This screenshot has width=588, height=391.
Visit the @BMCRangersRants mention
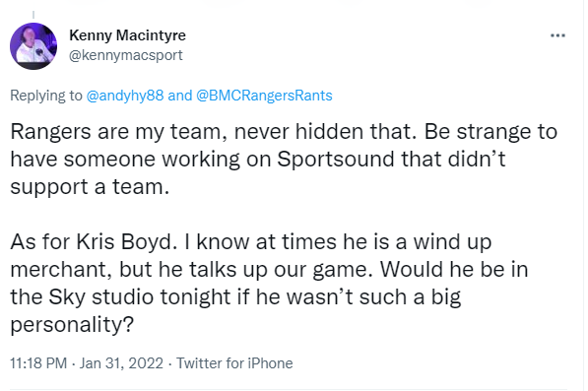tap(264, 96)
